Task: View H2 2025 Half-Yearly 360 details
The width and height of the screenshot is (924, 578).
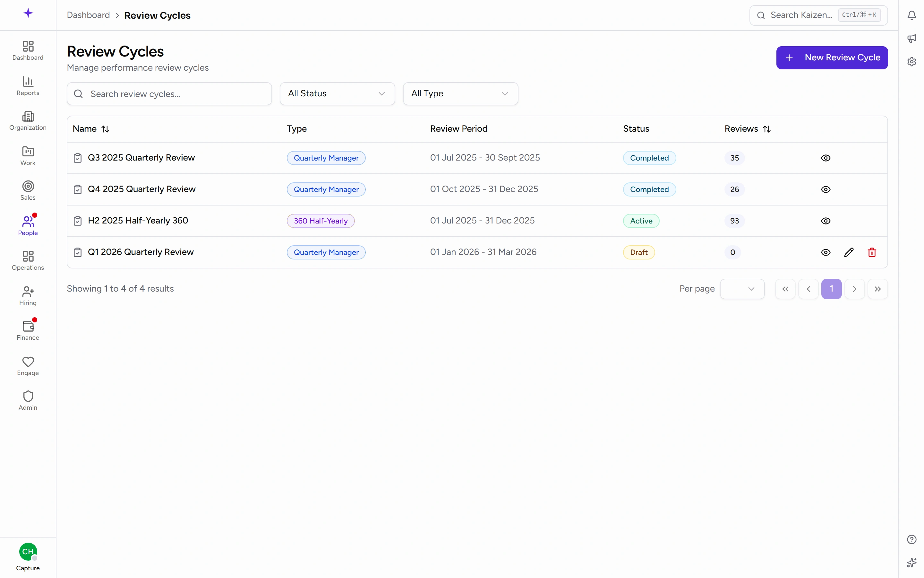Action: coord(826,221)
